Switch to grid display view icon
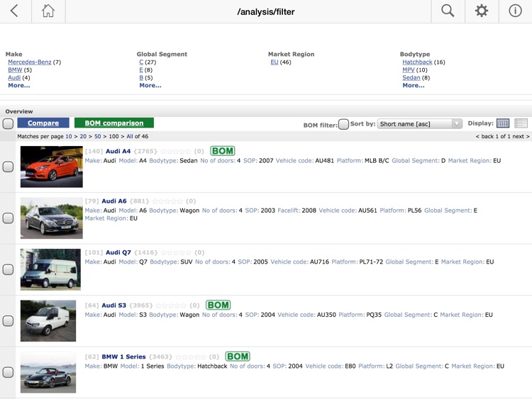Viewport: 532px width, 399px height. pyautogui.click(x=503, y=123)
